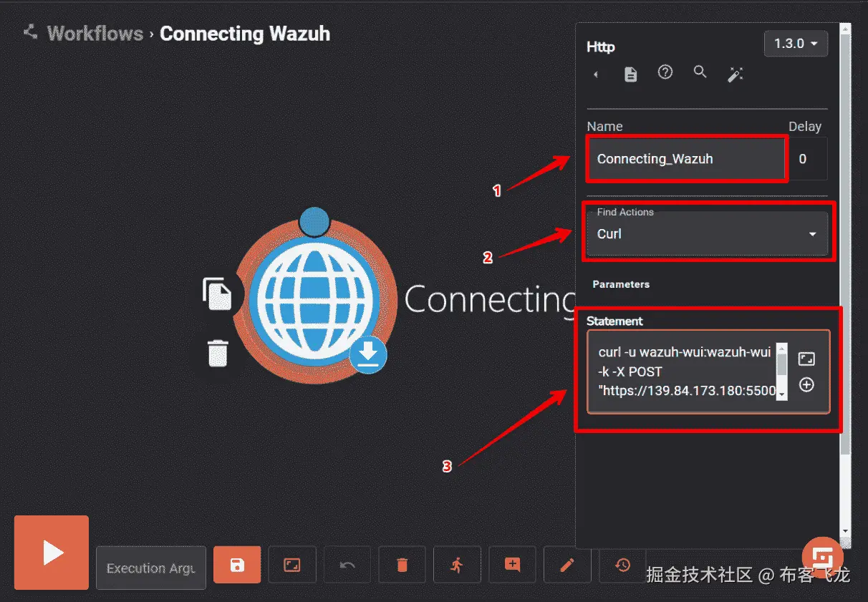Add a comment with the speech bubble icon
Image resolution: width=868 pixels, height=602 pixels.
512,565
